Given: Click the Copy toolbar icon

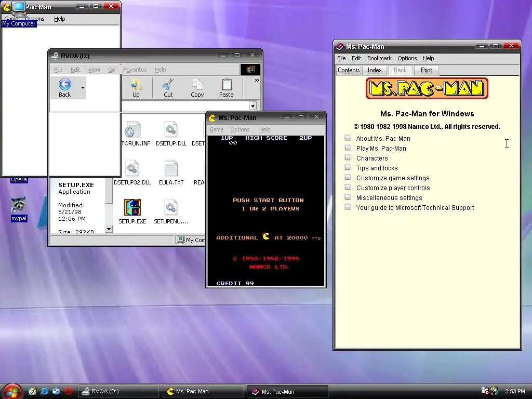Looking at the screenshot, I should click(x=197, y=85).
